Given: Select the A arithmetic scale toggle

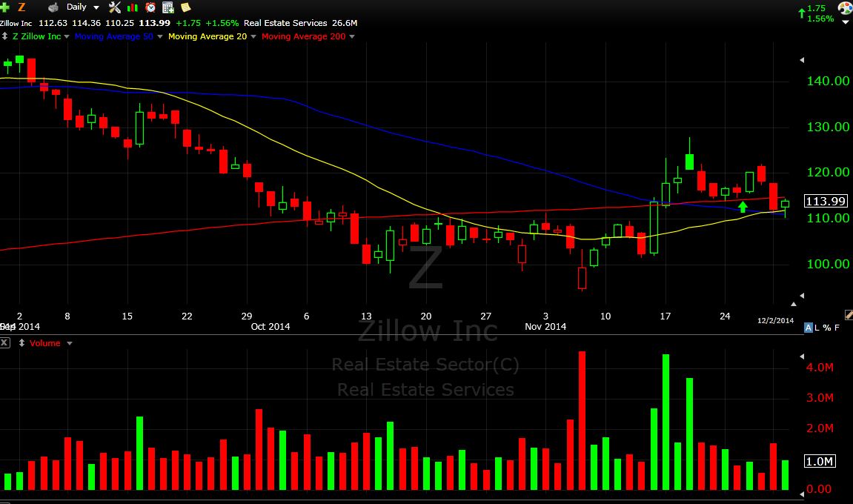Looking at the screenshot, I should [809, 328].
